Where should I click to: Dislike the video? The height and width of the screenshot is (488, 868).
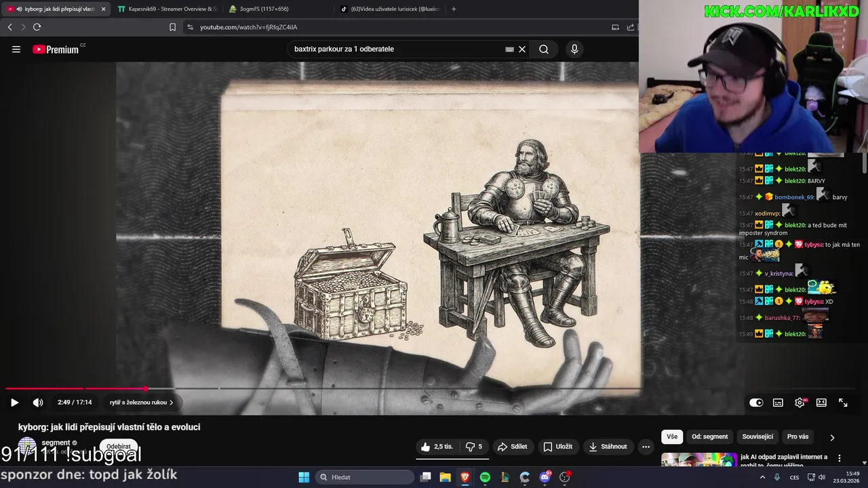474,447
